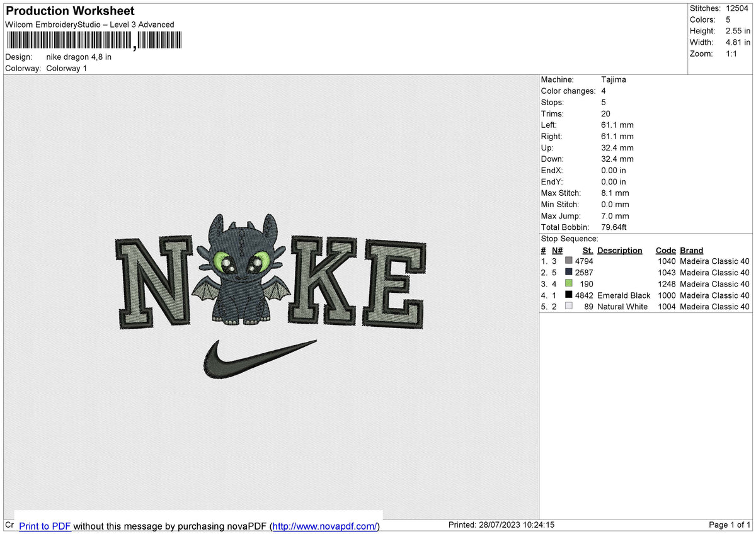This screenshot has width=756, height=534.
Task: Click the Stitches count value 12504
Action: [738, 8]
